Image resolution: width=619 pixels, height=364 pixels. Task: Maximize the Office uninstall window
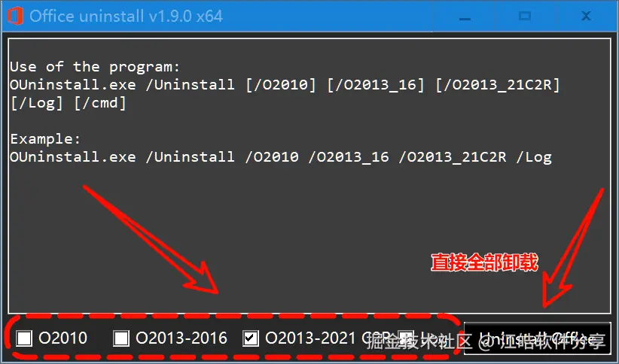point(525,17)
